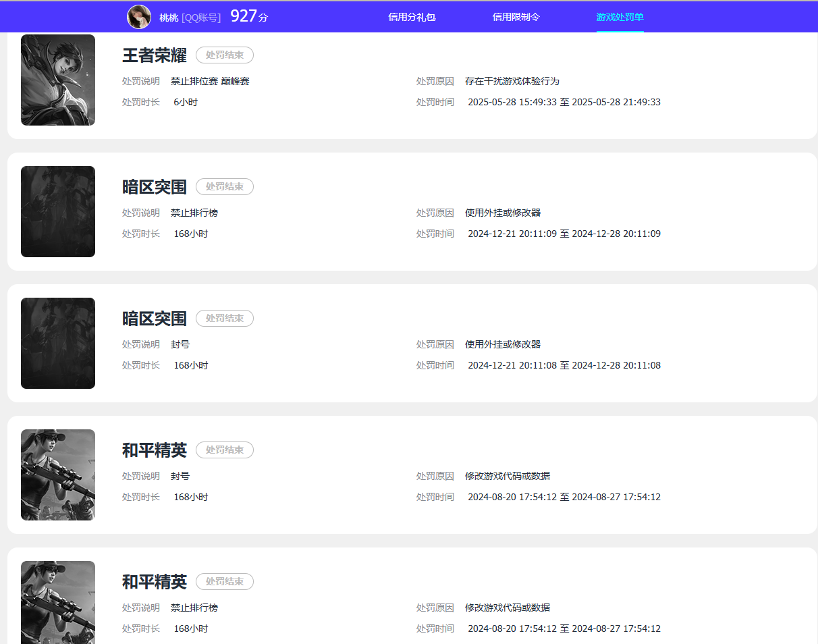Viewport: 818px width, 644px height.
Task: Click the 6小时 penalty duration
Action: coord(186,103)
